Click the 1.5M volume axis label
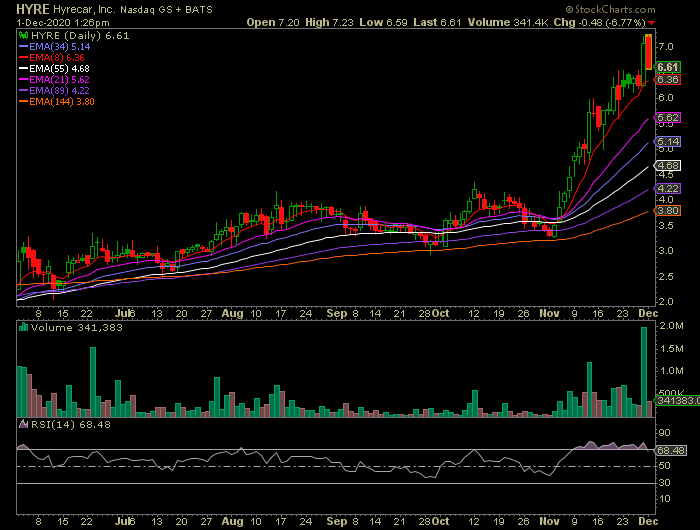700x530 pixels. (671, 348)
